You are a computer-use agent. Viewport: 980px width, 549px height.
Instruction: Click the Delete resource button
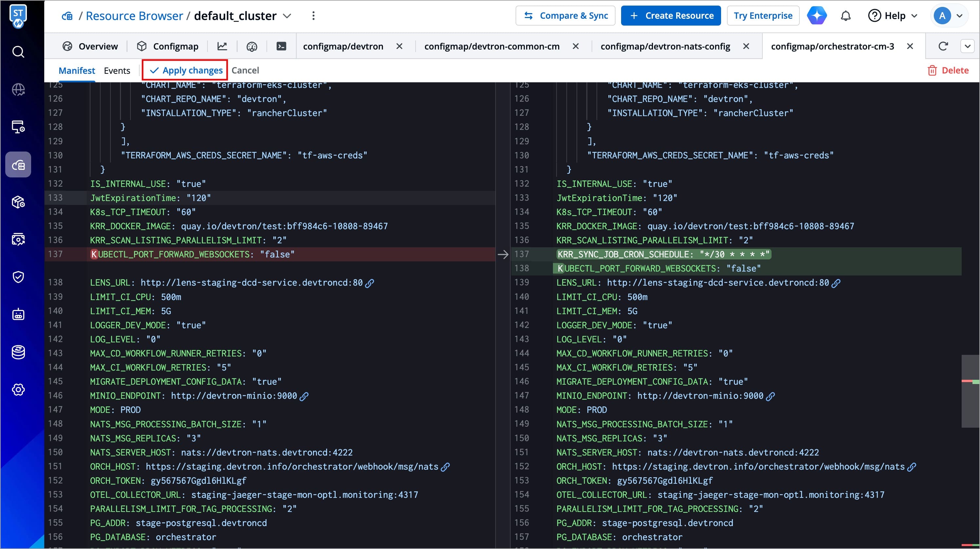click(x=948, y=71)
